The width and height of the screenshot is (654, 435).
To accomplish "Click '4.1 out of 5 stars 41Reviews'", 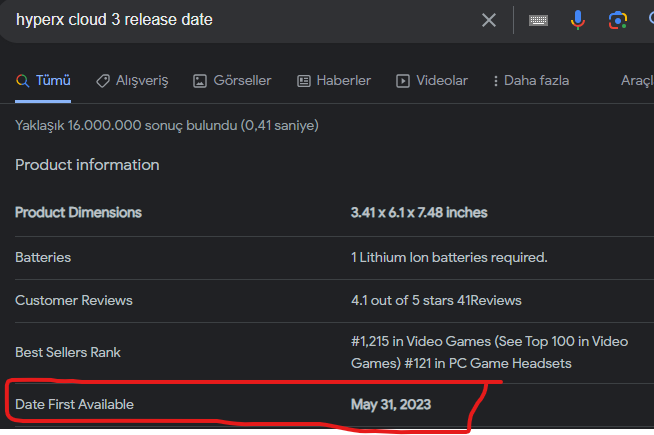I will click(436, 300).
